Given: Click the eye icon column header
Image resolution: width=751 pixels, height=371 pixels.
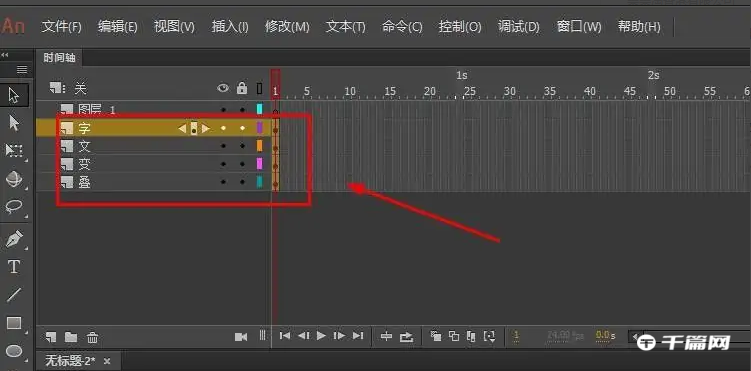Looking at the screenshot, I should click(223, 88).
